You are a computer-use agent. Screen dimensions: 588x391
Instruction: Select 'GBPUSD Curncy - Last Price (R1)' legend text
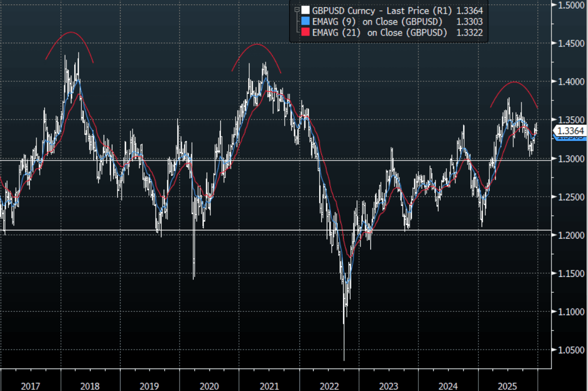[x=382, y=10]
